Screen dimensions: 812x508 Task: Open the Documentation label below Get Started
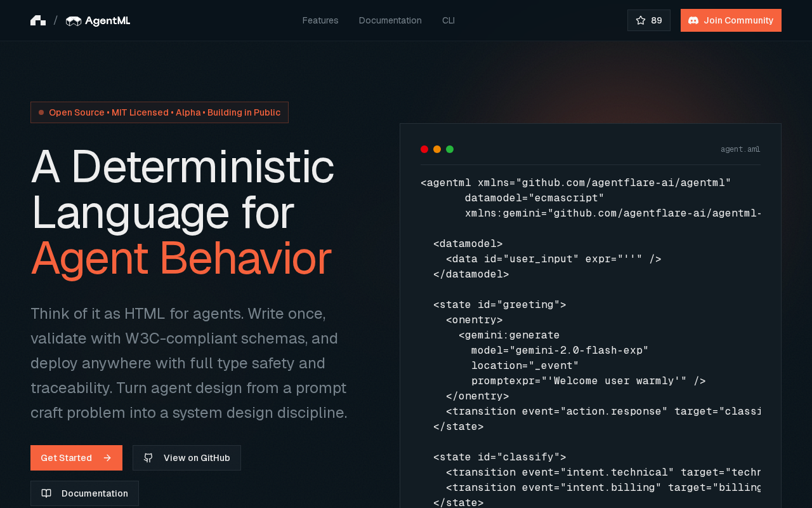point(95,493)
